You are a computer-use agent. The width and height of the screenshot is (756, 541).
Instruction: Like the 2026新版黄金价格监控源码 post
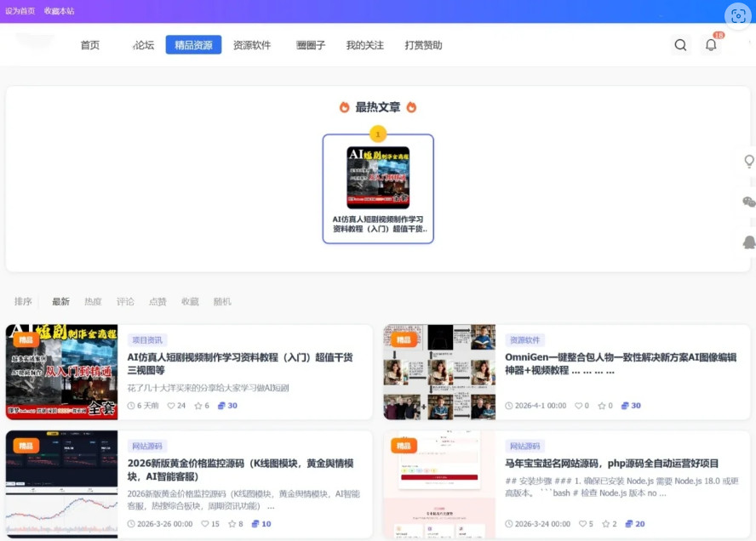click(205, 524)
